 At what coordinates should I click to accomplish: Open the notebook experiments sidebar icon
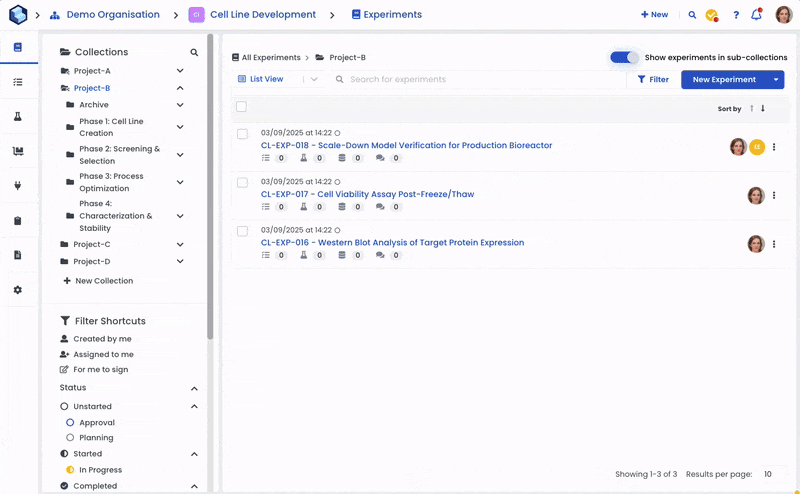[18, 47]
